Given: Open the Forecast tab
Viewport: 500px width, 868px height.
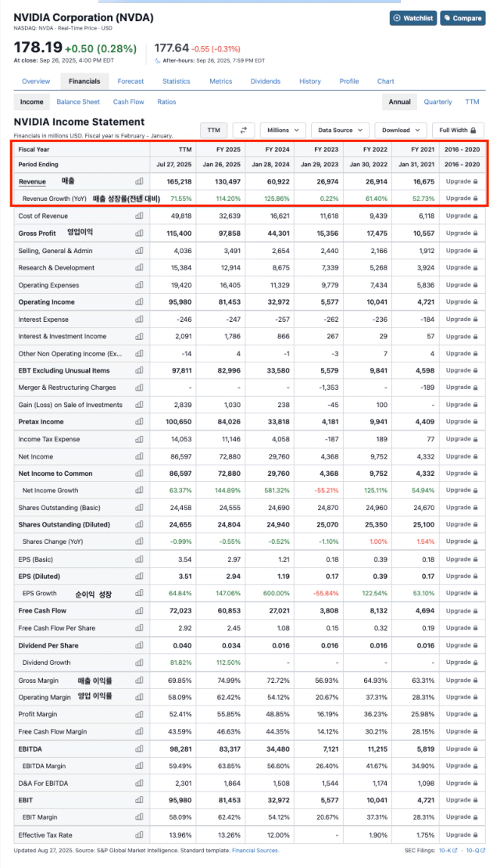Looking at the screenshot, I should tap(130, 81).
